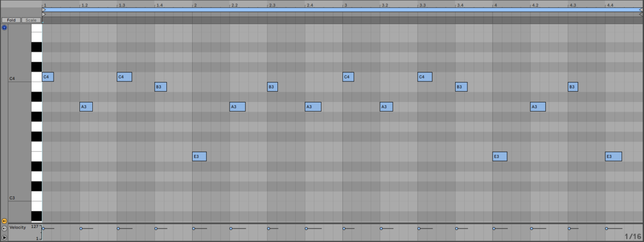This screenshot has height=242, width=644.
Task: Click the velocity marker at bar 4
Action: pos(494,229)
